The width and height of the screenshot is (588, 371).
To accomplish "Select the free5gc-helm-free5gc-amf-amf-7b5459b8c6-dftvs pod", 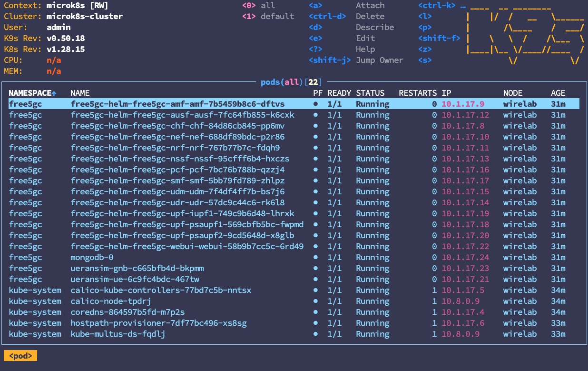I will point(294,104).
